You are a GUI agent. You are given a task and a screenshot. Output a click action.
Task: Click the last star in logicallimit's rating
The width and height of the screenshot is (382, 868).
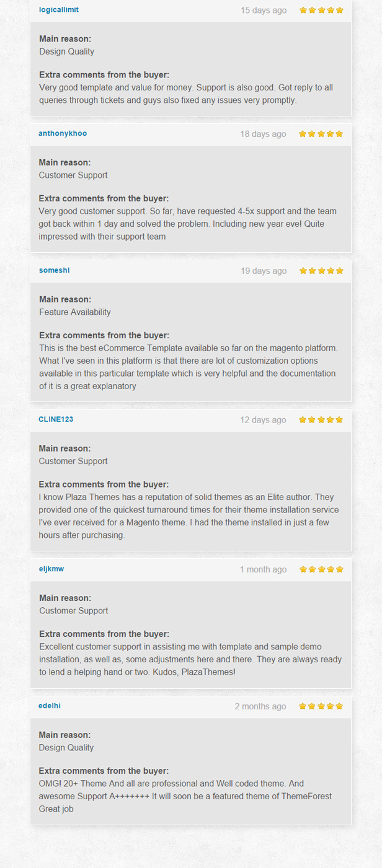339,11
